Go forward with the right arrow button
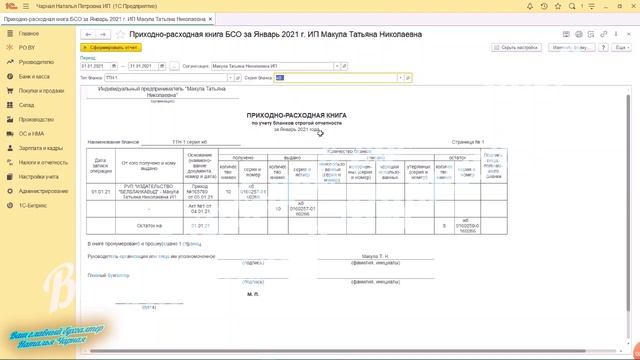Image resolution: width=640 pixels, height=360 pixels. [103, 34]
